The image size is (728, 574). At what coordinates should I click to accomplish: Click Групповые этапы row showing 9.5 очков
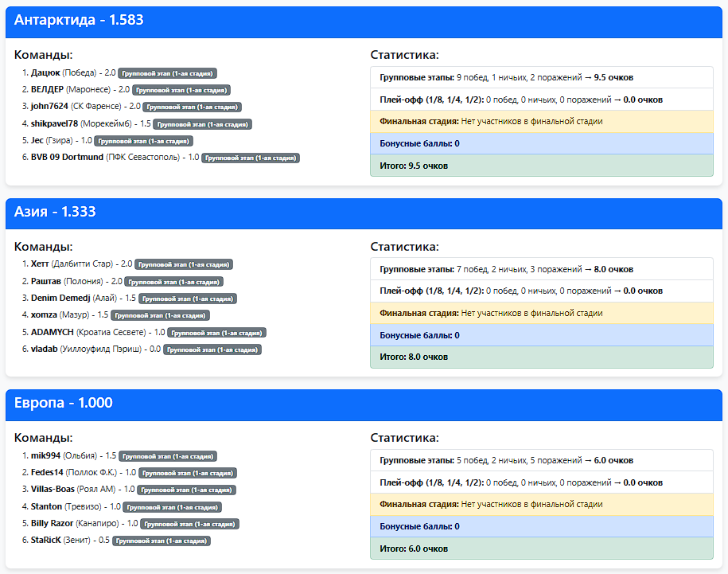[x=541, y=78]
